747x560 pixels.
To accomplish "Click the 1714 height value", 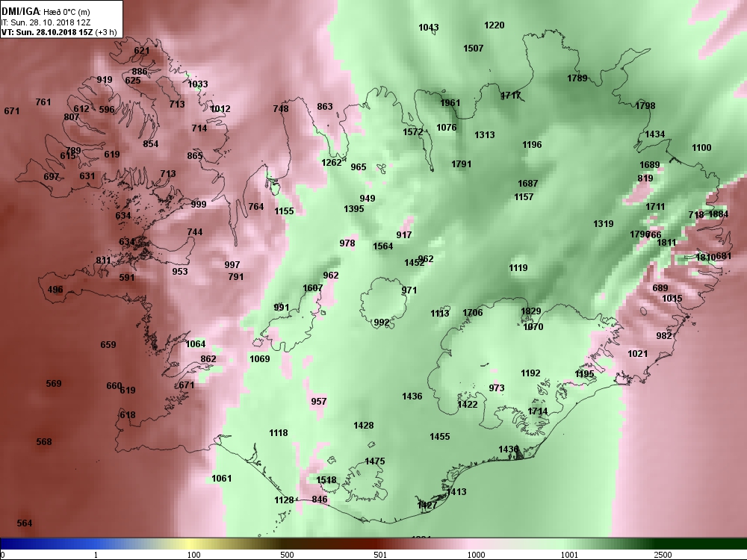I will (537, 411).
